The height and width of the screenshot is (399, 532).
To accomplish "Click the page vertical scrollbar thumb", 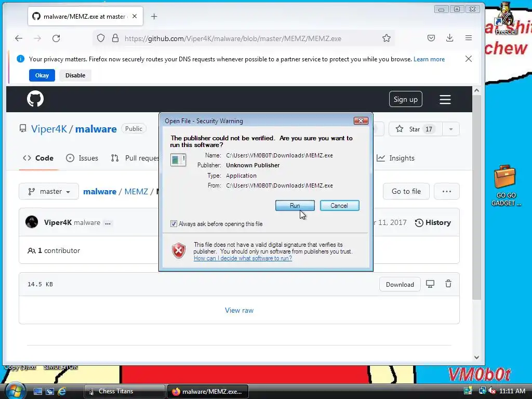I will [x=477, y=197].
